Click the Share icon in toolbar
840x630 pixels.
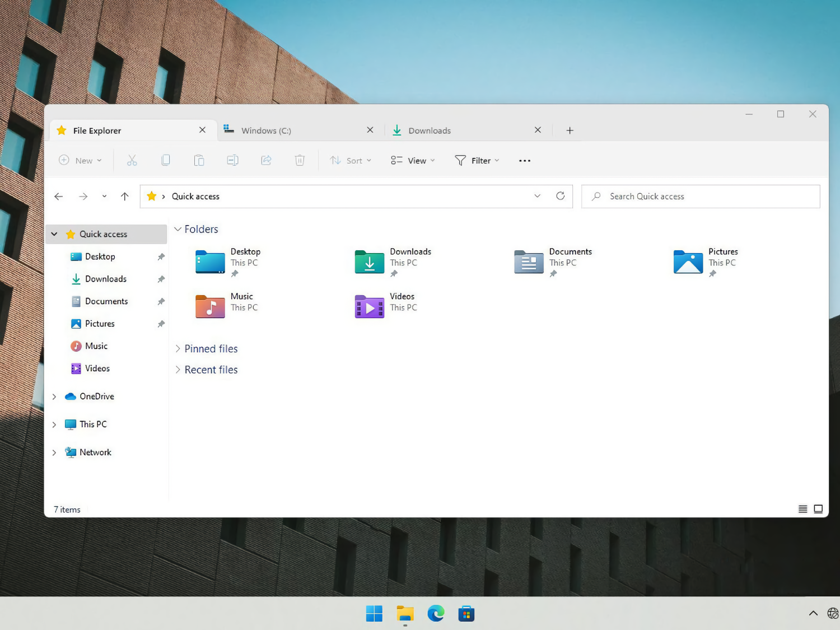pyautogui.click(x=266, y=161)
